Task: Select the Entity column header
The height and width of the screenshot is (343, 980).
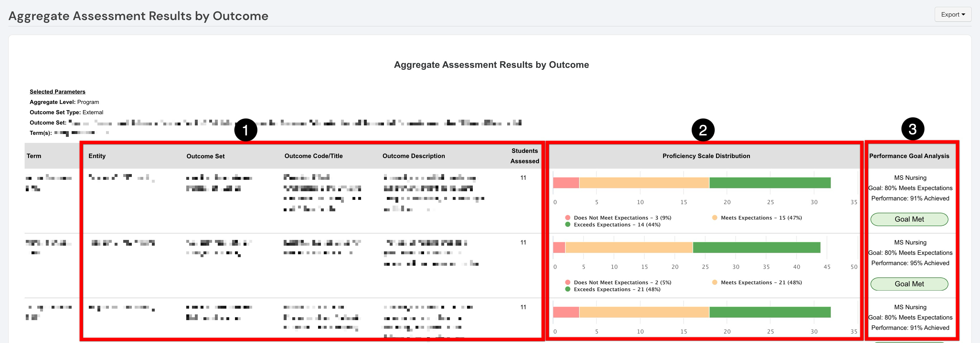Action: coord(97,156)
